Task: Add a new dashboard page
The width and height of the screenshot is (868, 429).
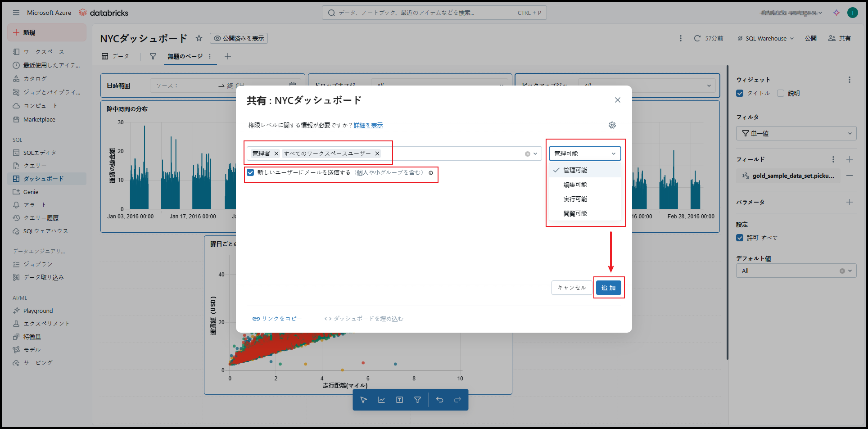Action: (228, 56)
